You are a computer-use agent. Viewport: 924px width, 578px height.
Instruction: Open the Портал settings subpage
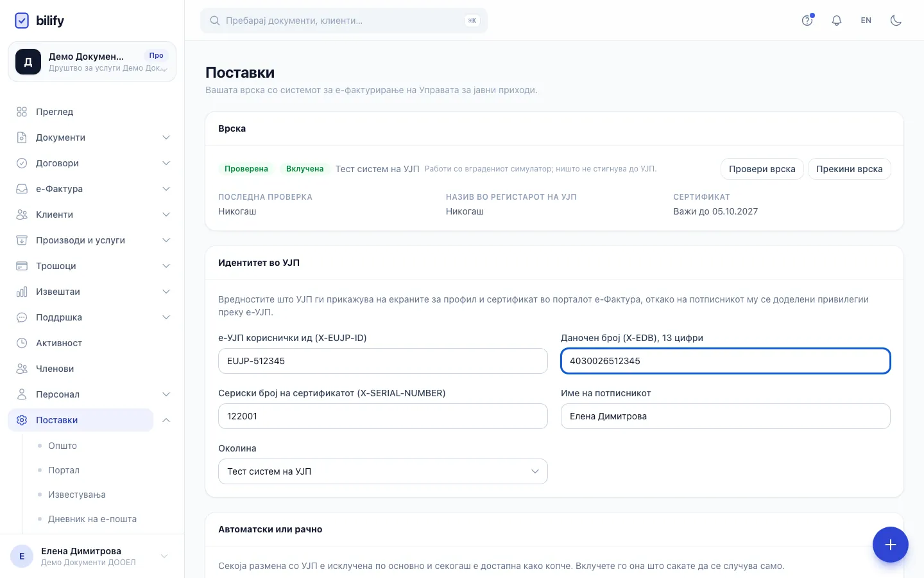point(64,470)
